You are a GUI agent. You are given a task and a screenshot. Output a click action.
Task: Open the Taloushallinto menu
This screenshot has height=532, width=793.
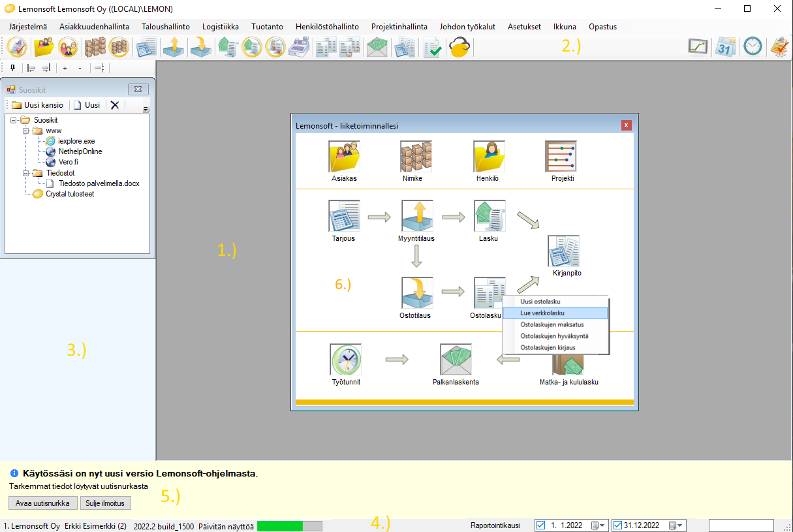(166, 27)
